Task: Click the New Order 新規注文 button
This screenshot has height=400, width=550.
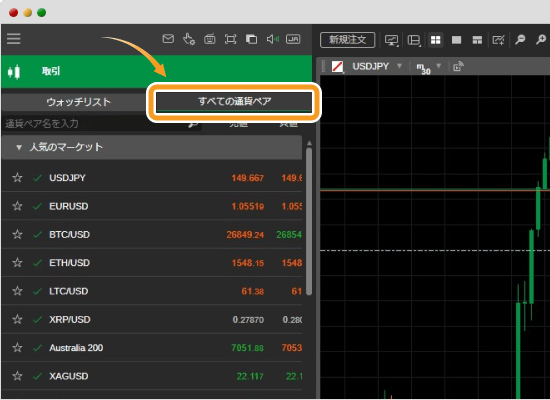Action: 348,40
